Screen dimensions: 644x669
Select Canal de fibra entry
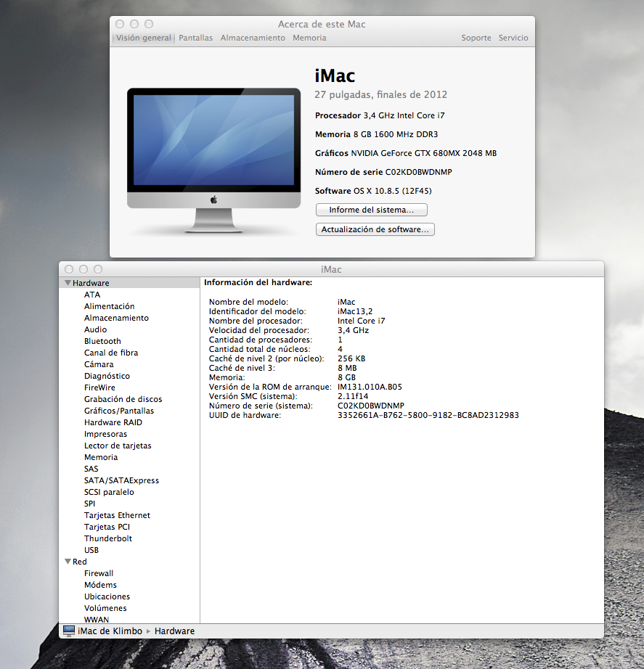(111, 353)
